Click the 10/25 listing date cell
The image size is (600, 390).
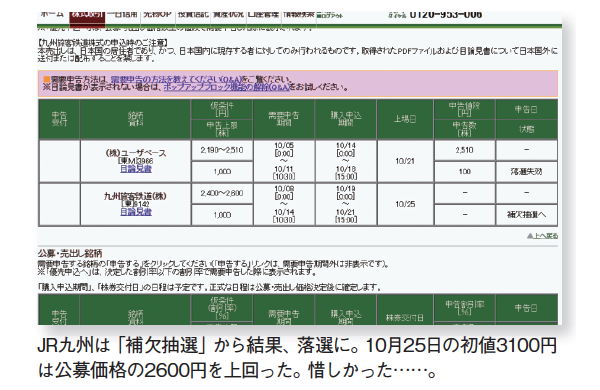click(405, 204)
